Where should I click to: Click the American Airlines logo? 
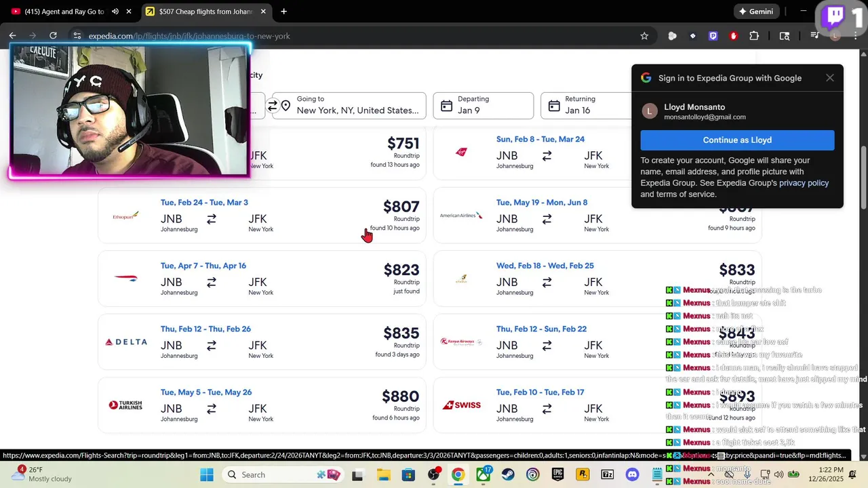461,216
